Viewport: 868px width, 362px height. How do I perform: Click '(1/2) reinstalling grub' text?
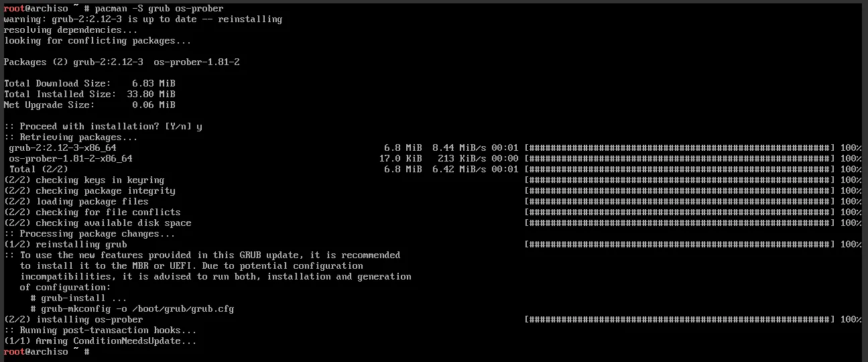click(66, 245)
